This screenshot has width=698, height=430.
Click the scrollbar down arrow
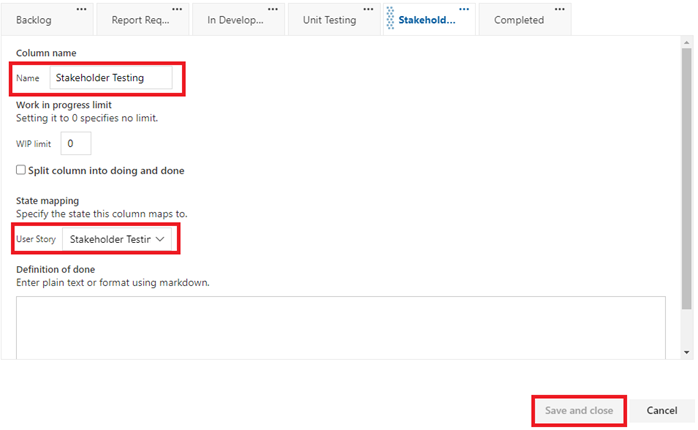tap(686, 352)
